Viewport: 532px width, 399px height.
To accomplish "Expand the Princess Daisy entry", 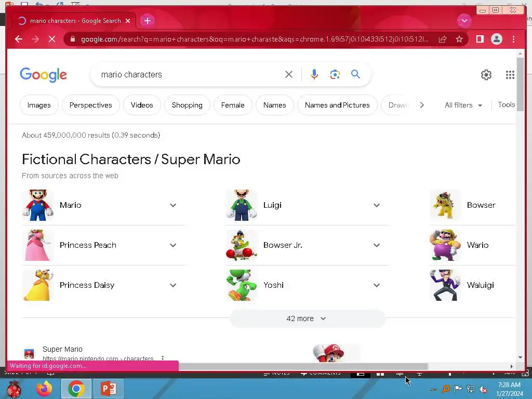I will [173, 285].
